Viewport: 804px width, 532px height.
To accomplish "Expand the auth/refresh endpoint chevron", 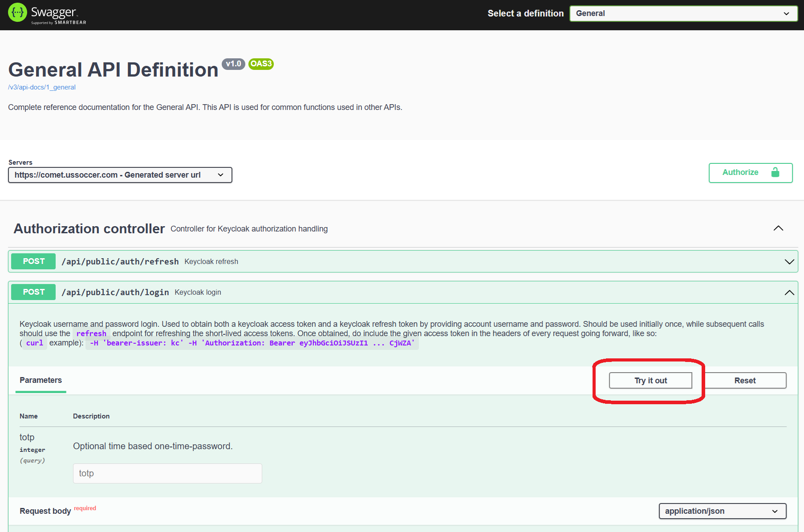I will click(789, 262).
